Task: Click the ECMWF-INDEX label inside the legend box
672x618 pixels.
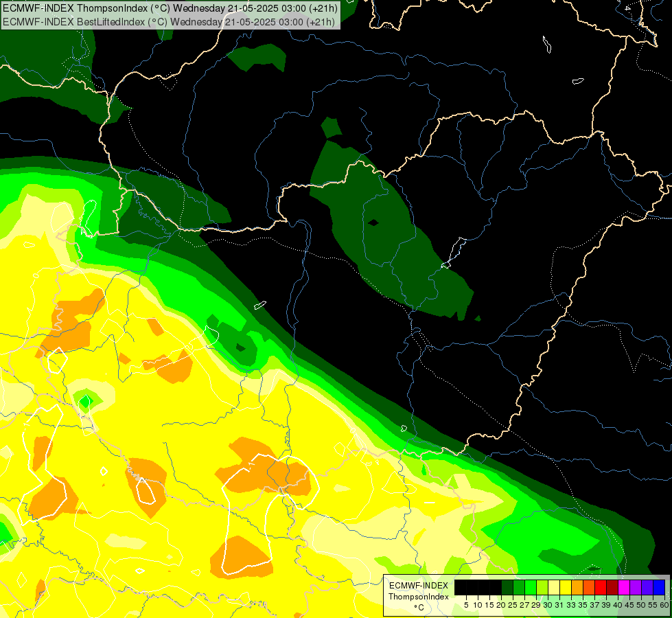Action: 418,586
